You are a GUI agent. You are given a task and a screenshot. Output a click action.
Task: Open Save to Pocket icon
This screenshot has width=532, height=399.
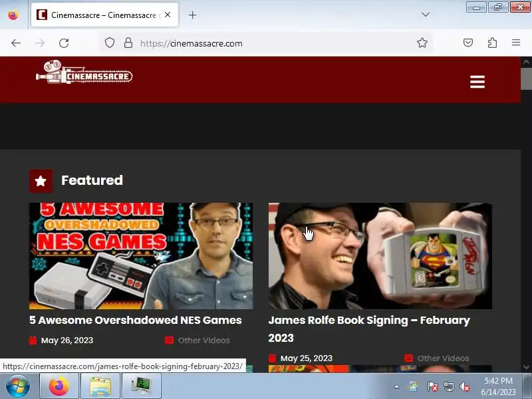468,43
